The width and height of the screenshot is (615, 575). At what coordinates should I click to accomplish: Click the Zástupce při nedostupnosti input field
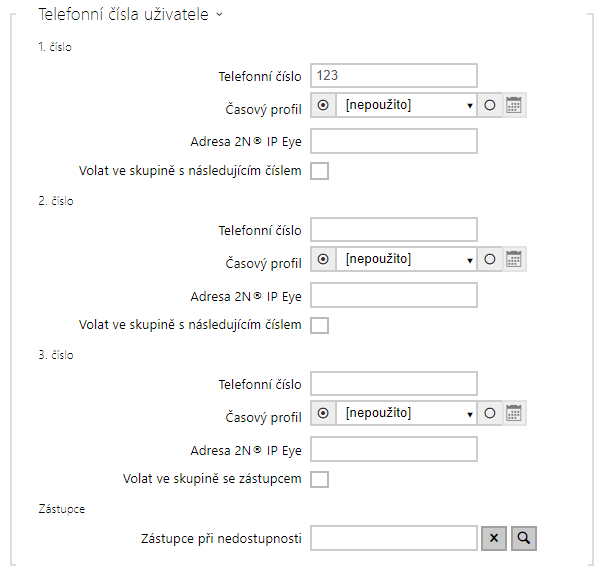394,538
